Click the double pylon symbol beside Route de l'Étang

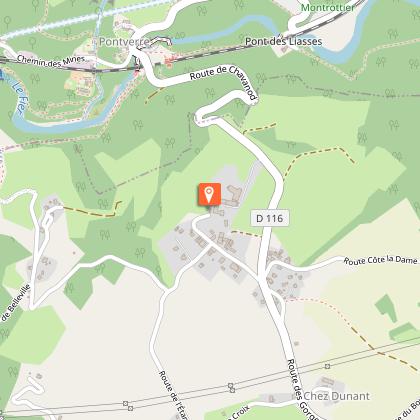pyautogui.click(x=231, y=388)
